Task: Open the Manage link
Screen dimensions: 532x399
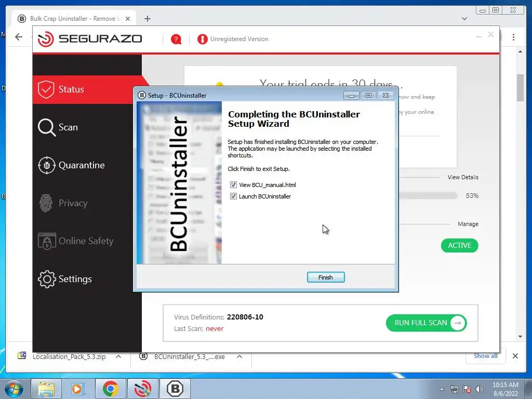Action: 468,224
